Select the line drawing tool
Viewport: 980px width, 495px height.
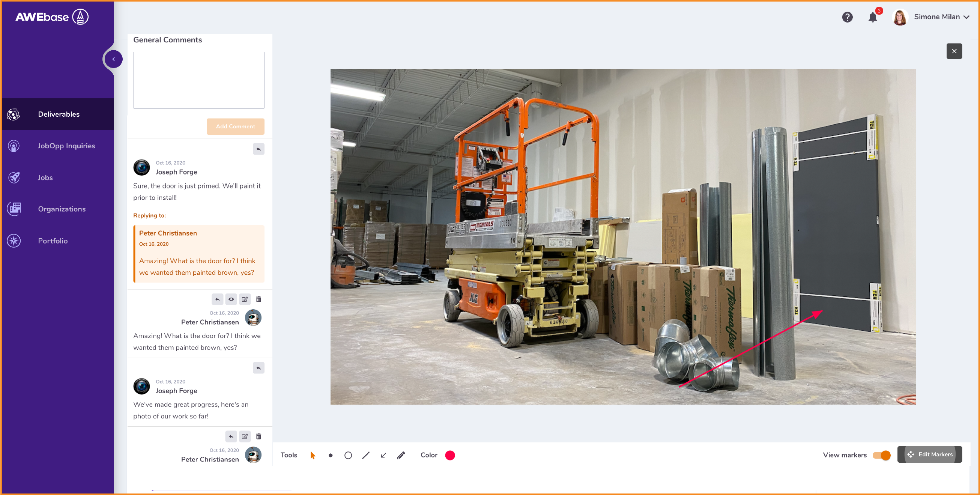(365, 455)
